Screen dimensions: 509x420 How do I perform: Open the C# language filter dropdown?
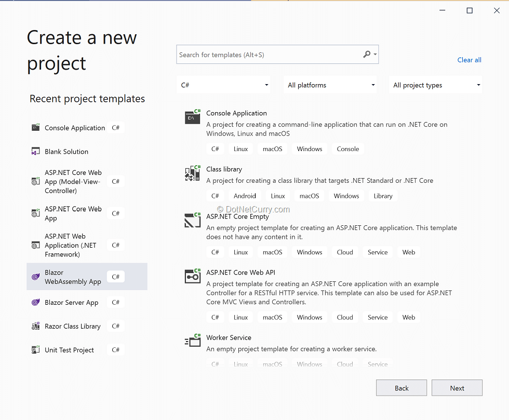(x=223, y=85)
